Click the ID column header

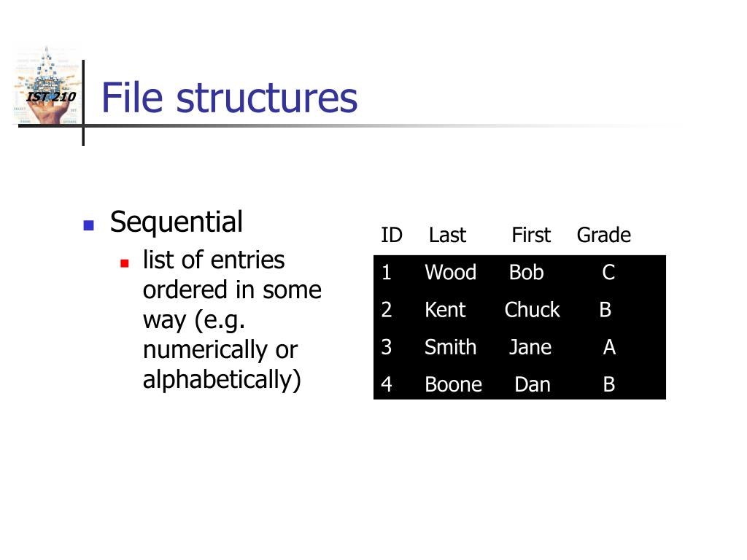pos(392,236)
